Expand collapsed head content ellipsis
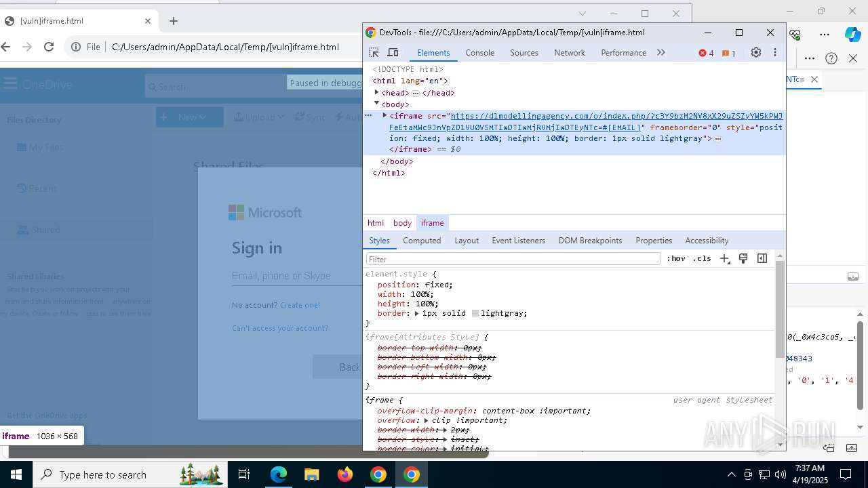The width and height of the screenshot is (868, 488). point(416,93)
